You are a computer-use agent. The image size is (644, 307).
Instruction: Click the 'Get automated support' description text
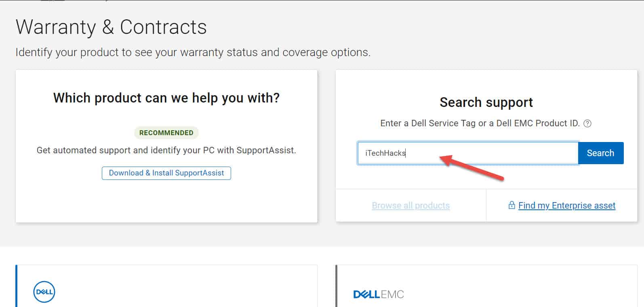click(166, 150)
